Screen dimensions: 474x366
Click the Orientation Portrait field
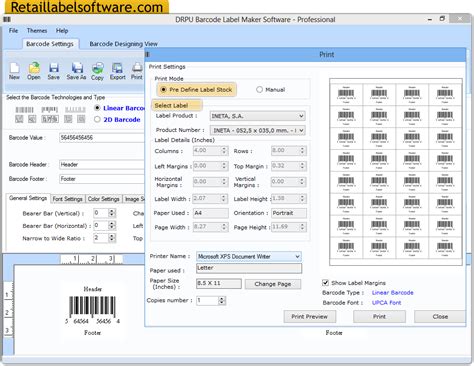(x=289, y=213)
